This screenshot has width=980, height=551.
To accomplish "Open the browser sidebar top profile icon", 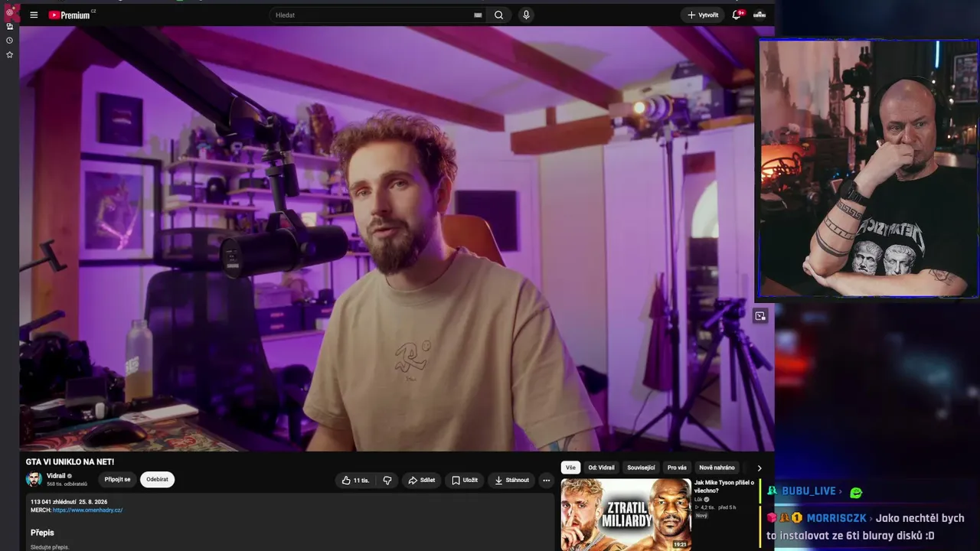I will [x=9, y=11].
